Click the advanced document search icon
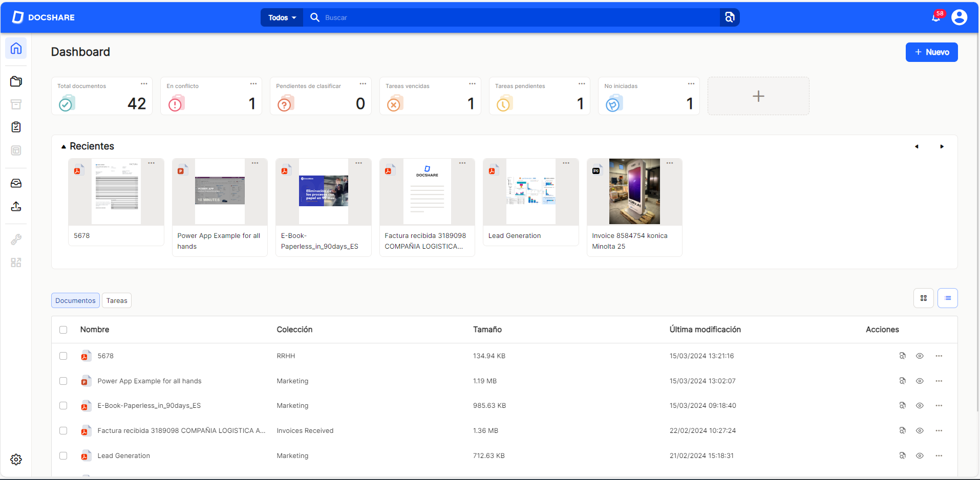The height and width of the screenshot is (480, 980). click(x=730, y=17)
